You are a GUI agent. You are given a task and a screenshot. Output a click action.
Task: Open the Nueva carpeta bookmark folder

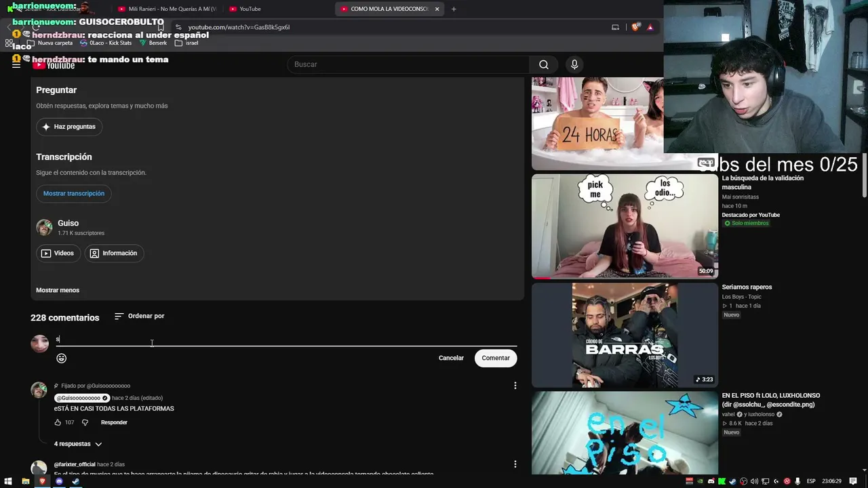(50, 43)
